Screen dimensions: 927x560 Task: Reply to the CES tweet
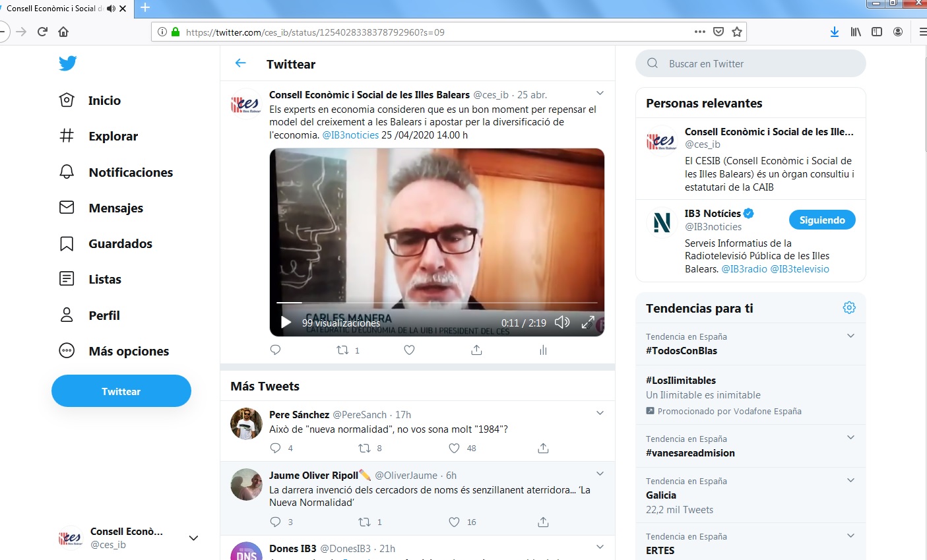[276, 350]
